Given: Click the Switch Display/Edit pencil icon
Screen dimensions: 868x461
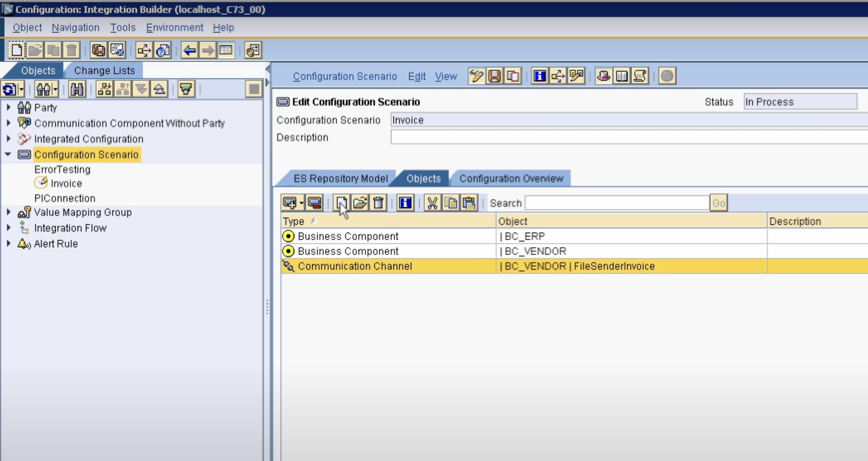Looking at the screenshot, I should coord(476,76).
